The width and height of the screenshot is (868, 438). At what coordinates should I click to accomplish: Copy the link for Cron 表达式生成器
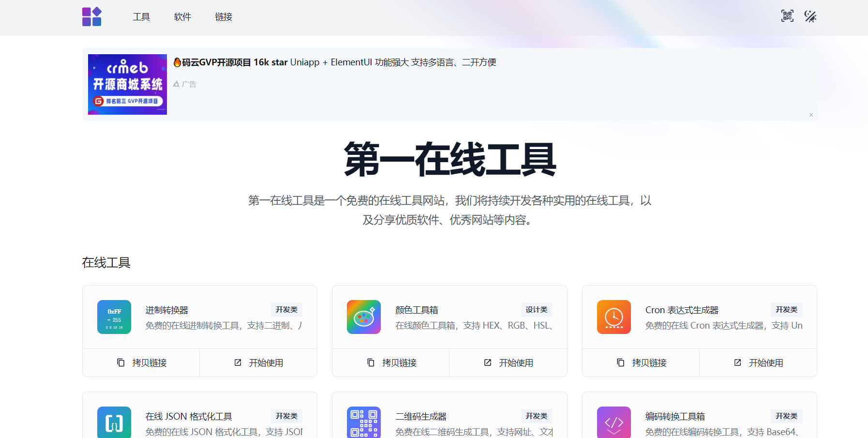coord(641,362)
